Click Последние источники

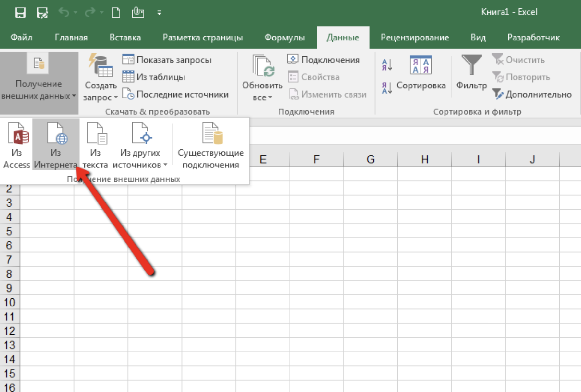pos(175,94)
